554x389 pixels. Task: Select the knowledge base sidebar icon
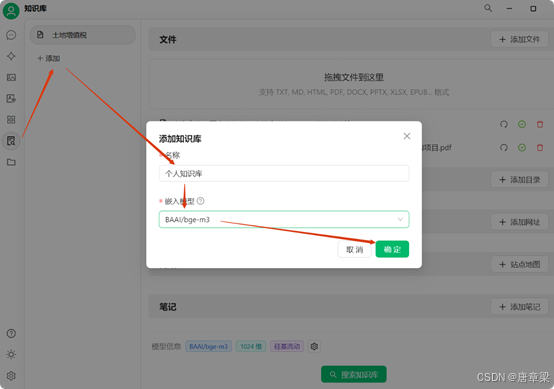click(11, 141)
